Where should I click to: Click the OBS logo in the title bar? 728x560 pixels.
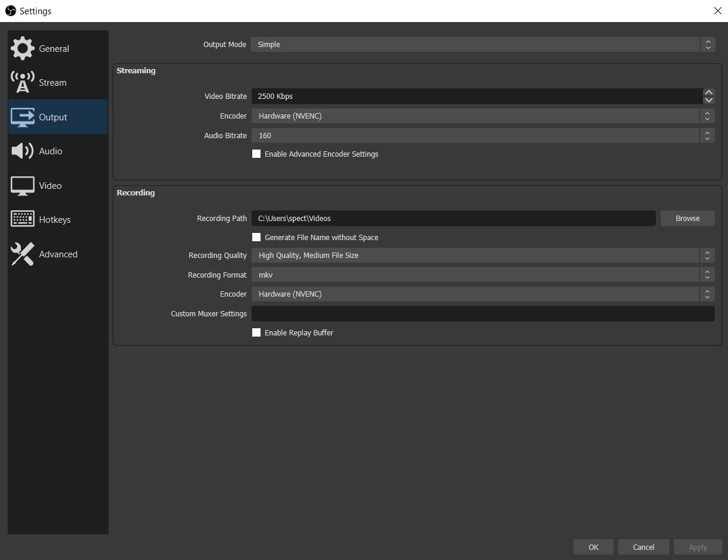[10, 11]
